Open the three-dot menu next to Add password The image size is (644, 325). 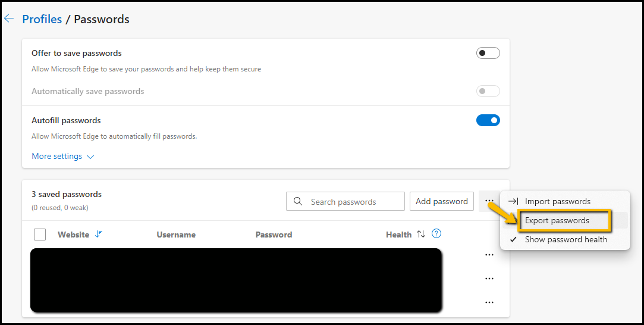coord(489,201)
